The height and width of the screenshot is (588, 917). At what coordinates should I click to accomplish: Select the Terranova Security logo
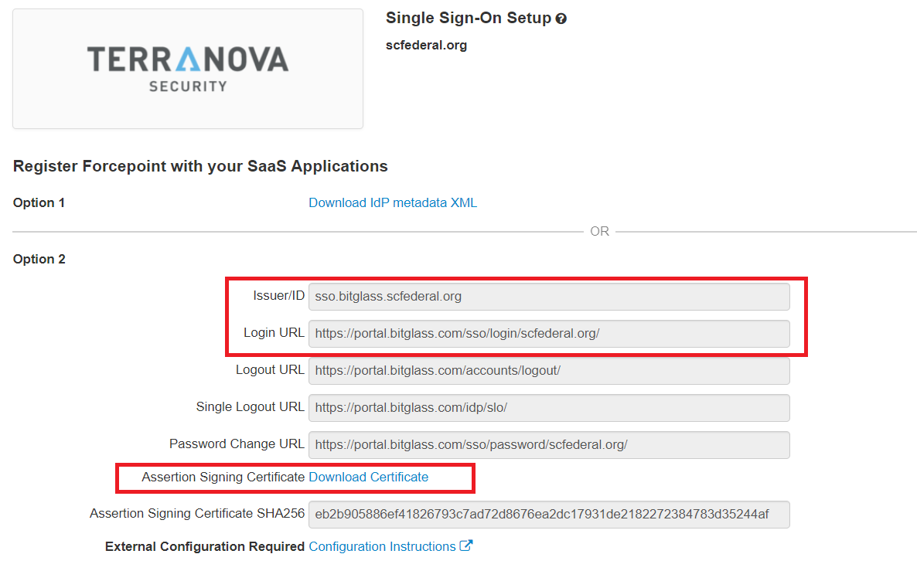point(187,68)
